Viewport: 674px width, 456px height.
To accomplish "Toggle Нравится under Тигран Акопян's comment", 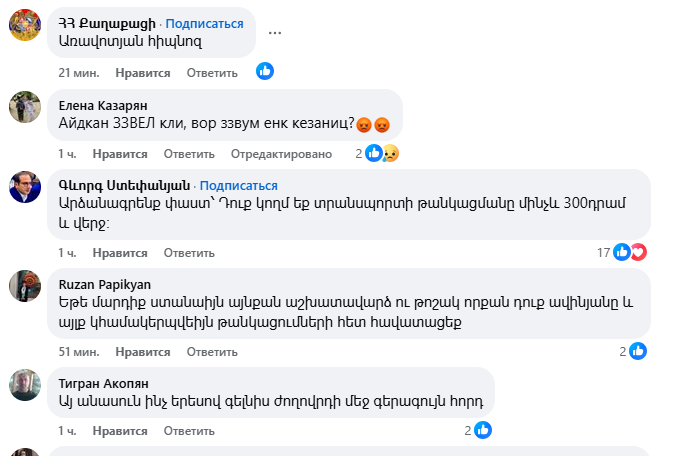I will 120,431.
